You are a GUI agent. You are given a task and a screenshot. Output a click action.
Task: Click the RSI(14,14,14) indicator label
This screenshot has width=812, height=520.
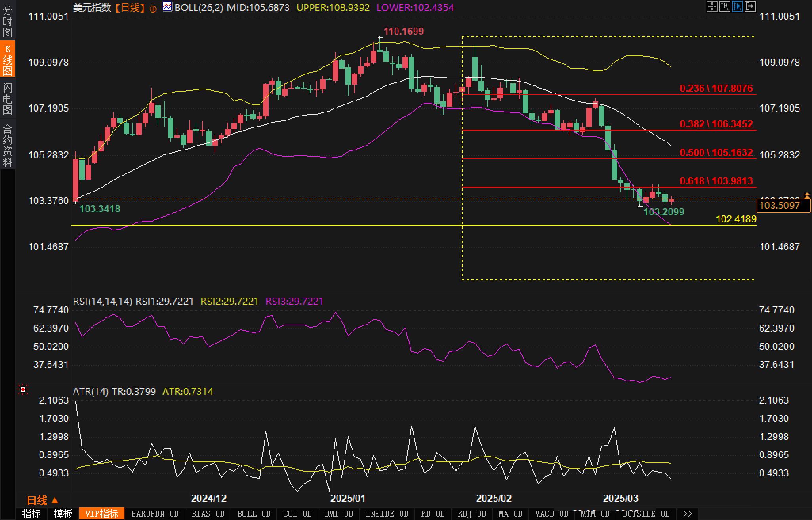pyautogui.click(x=102, y=301)
